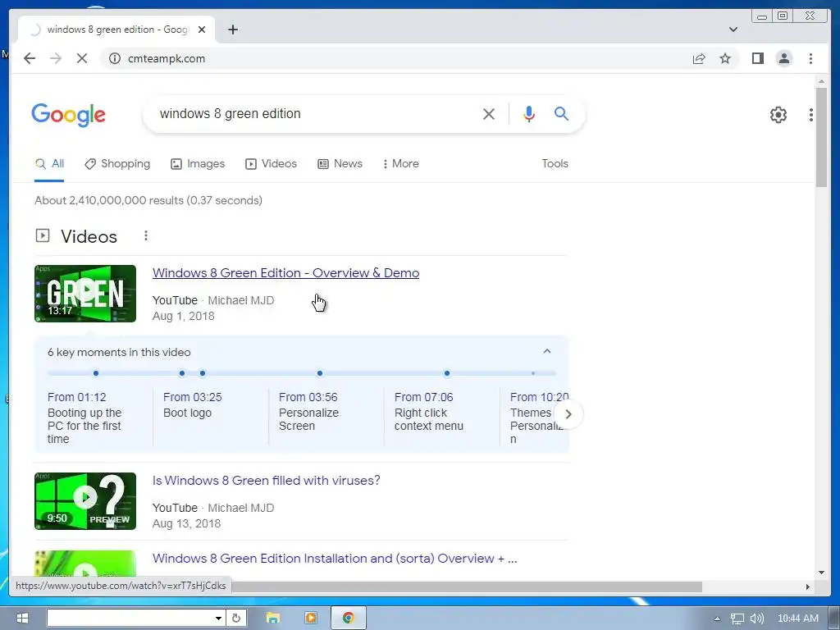Click the scroll down arrow of the page
Image resolution: width=840 pixels, height=630 pixels.
coord(821,573)
